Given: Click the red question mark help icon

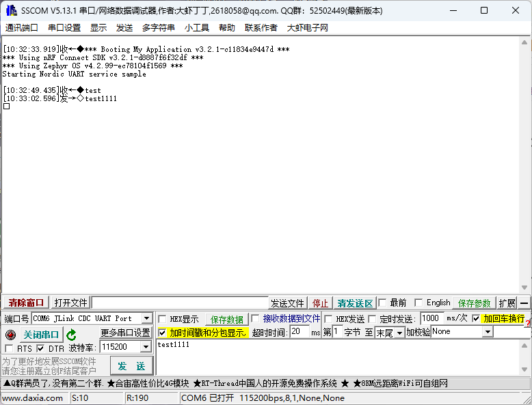Looking at the screenshot, I should coord(528,324).
